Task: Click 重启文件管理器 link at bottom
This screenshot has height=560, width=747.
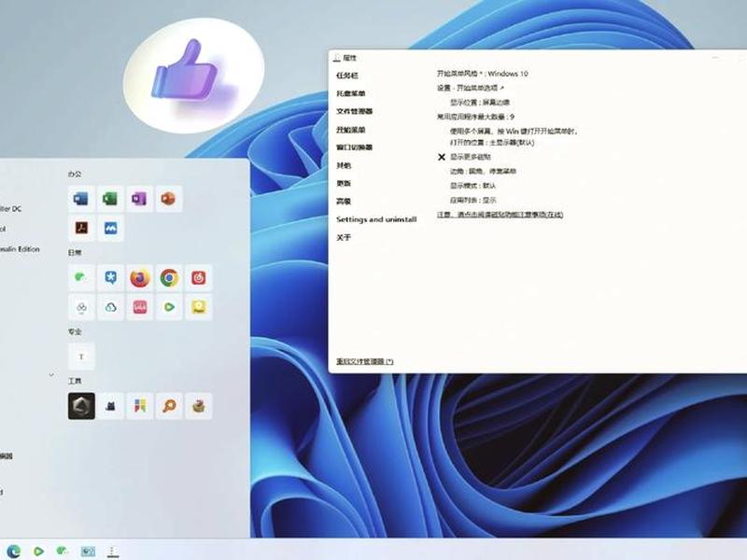Action: point(365,361)
